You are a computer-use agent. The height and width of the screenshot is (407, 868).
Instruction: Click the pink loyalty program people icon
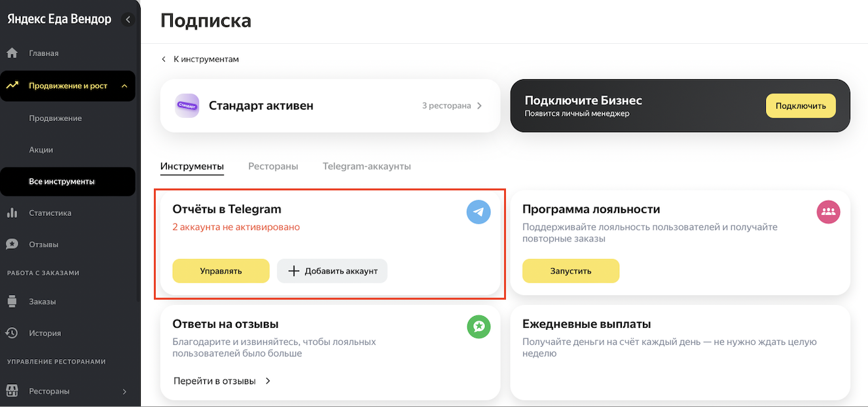pos(828,212)
